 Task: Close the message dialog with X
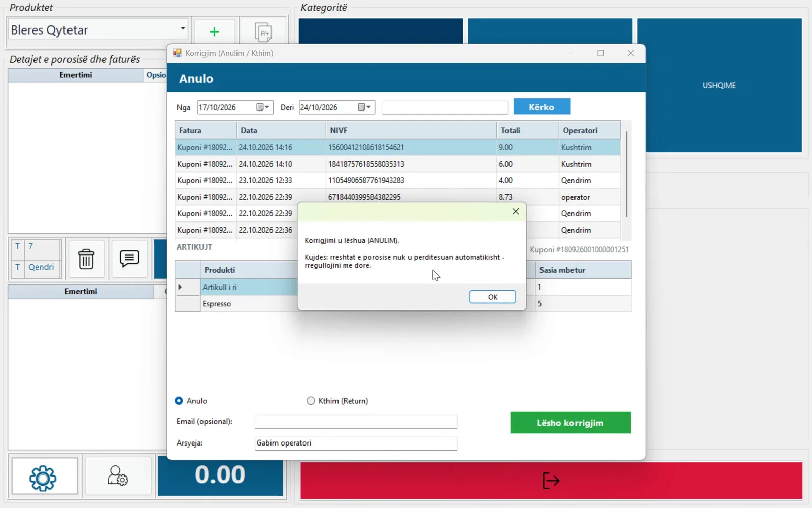(515, 211)
